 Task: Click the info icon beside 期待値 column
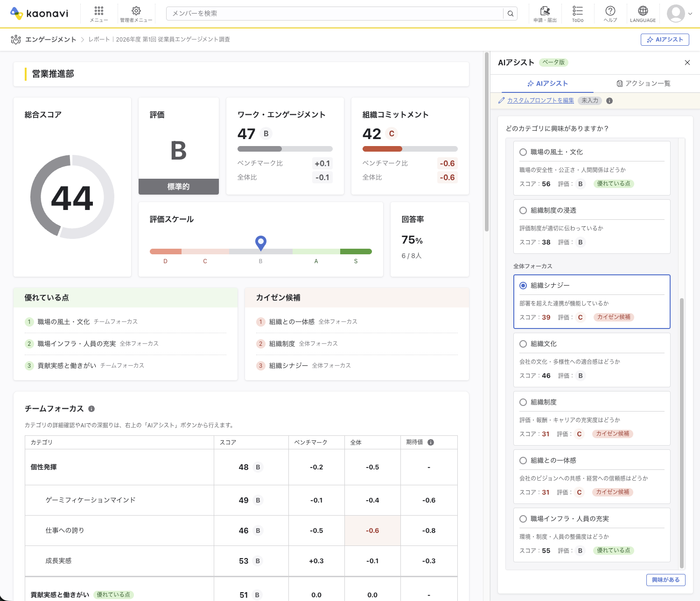(431, 442)
